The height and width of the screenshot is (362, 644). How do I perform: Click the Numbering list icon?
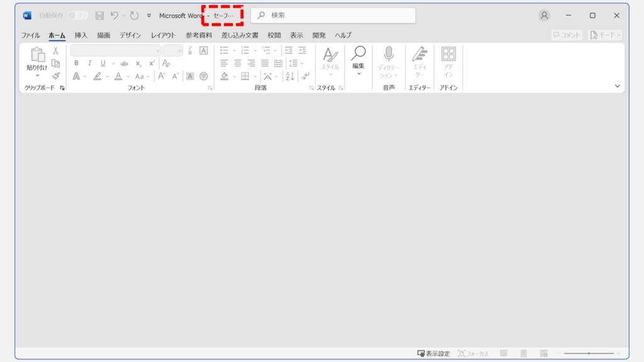click(245, 50)
